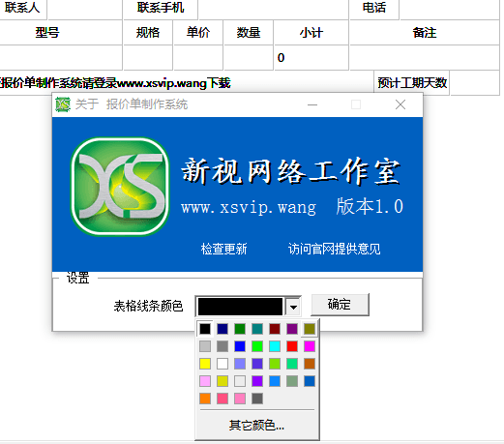Click the www. xsvip. wang text in dialog

249,207
